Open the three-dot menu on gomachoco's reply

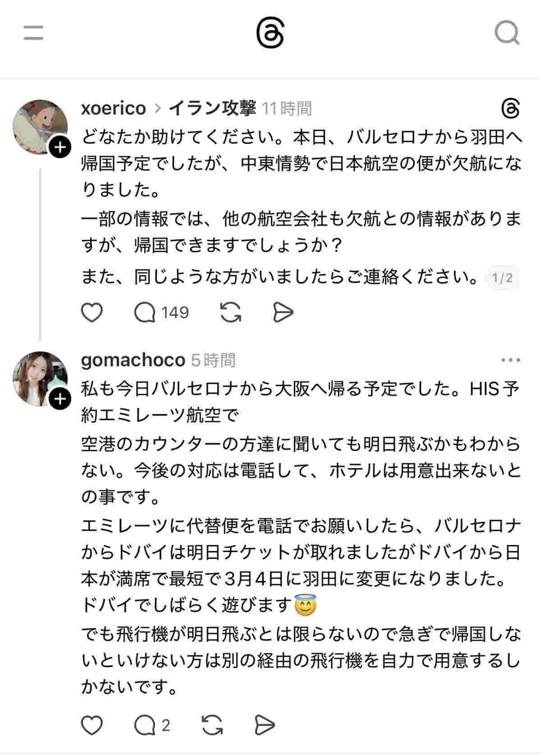(510, 360)
